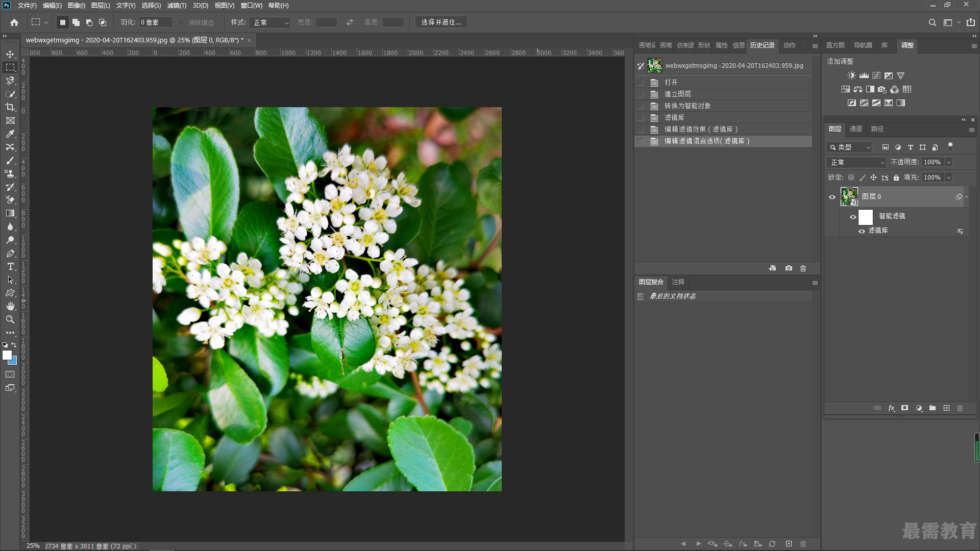Open the 不透明度 slider dropdown arrow
980x551 pixels.
[948, 162]
